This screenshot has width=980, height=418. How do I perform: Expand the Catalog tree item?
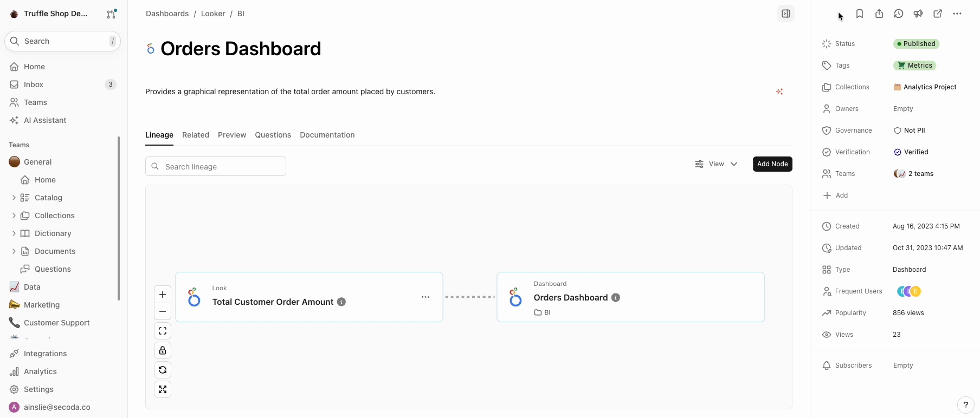[14, 198]
